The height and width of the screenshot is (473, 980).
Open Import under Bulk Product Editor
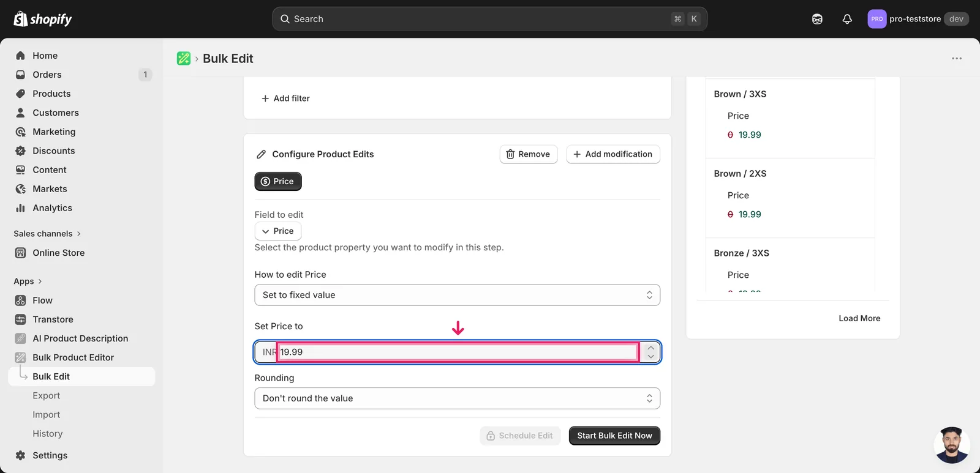[x=47, y=414]
